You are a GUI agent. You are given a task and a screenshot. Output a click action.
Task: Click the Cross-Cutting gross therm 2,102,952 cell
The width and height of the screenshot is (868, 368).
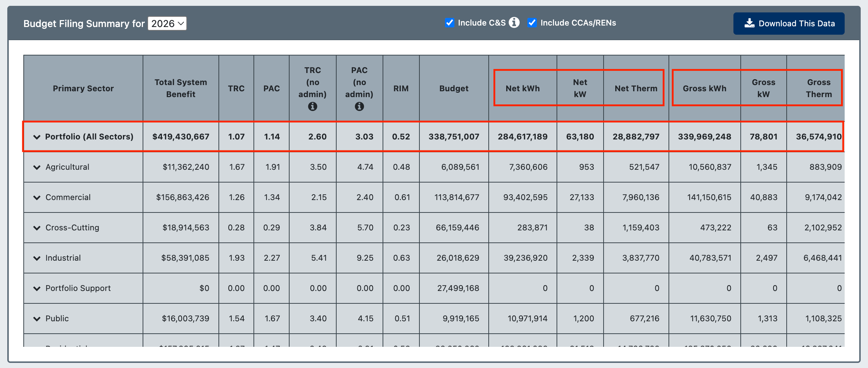pos(816,227)
